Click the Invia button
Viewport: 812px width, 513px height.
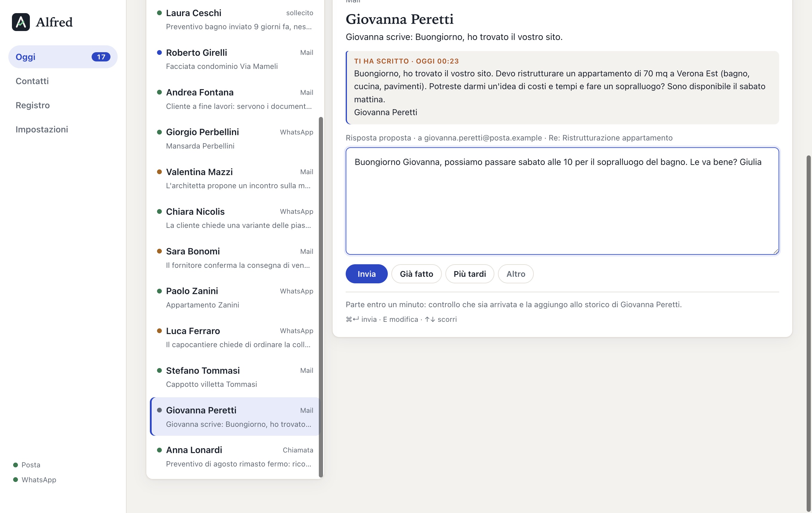[367, 274]
